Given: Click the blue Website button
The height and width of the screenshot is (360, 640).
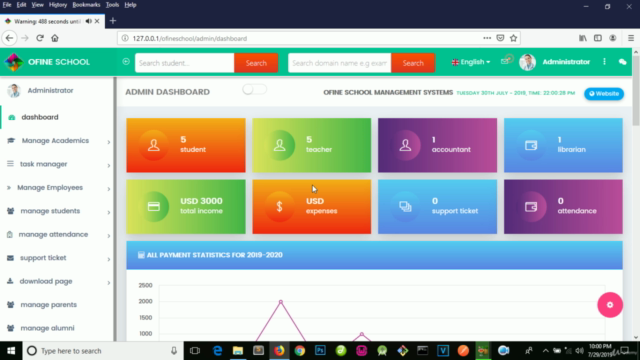Looking at the screenshot, I should coord(604,93).
